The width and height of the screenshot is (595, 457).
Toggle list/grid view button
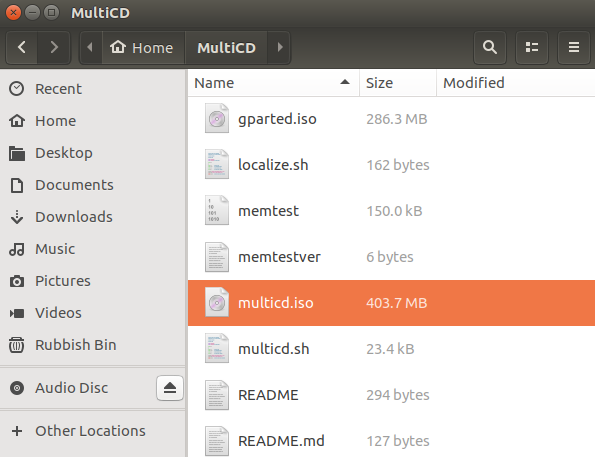(x=532, y=47)
